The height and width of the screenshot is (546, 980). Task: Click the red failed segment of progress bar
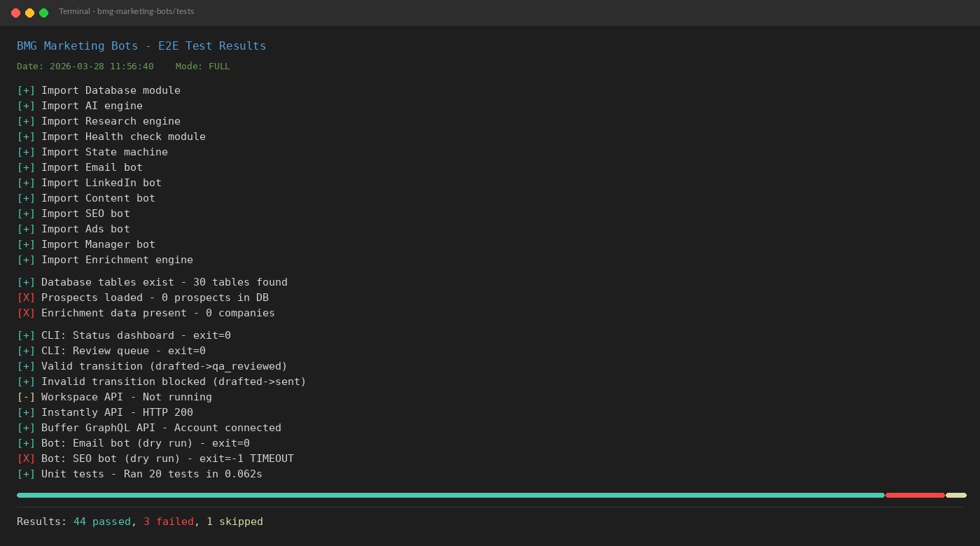915,495
